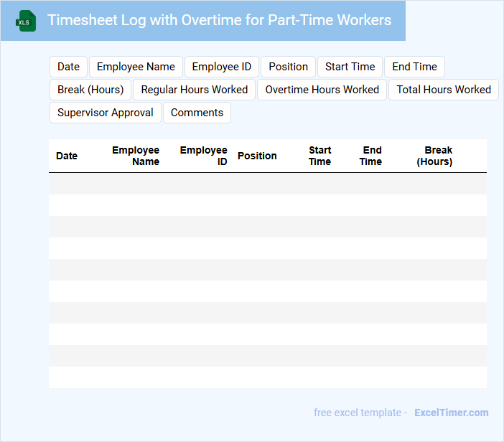
Task: Click the End Time table column header
Action: point(371,156)
